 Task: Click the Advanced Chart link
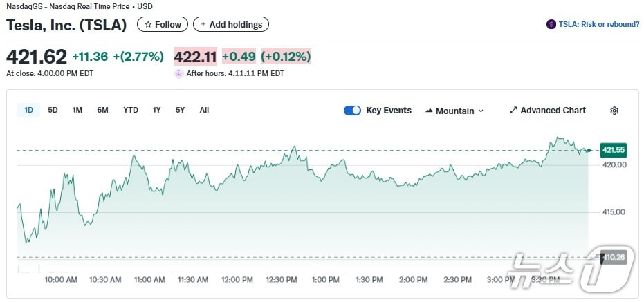553,111
